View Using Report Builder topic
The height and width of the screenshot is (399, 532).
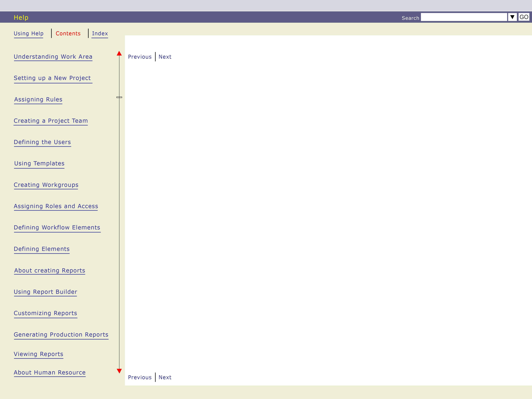[x=46, y=292]
